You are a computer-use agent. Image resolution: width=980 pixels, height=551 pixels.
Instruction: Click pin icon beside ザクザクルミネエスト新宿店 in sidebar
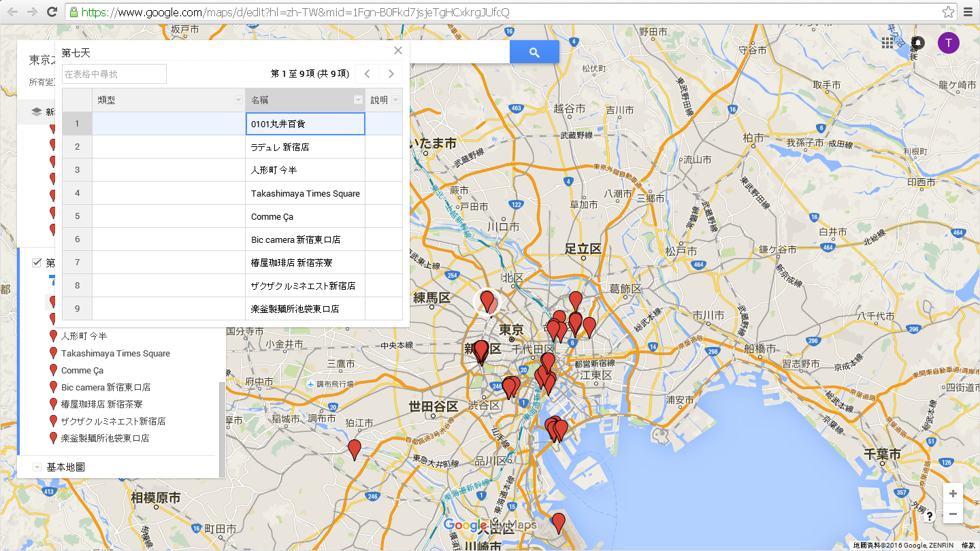point(53,421)
